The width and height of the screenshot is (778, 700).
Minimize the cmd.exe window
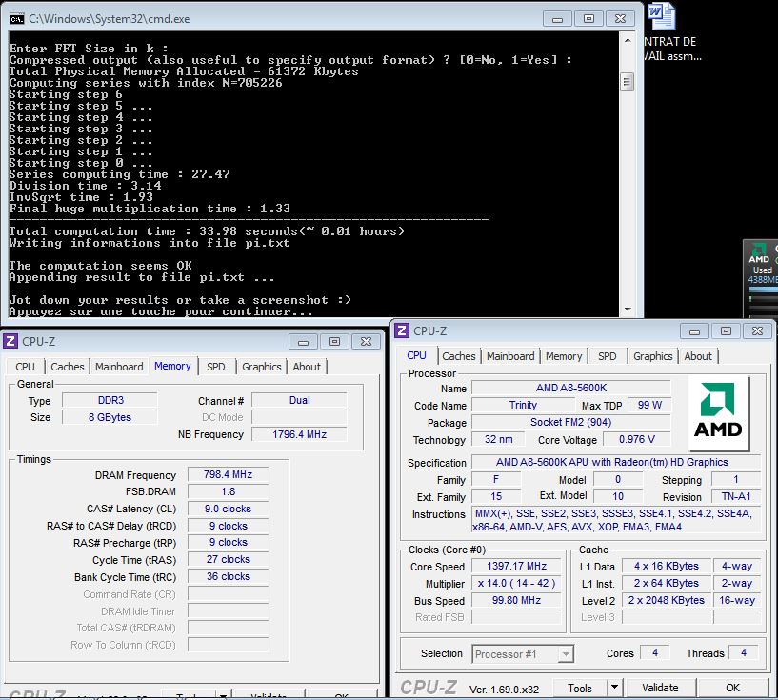(557, 19)
